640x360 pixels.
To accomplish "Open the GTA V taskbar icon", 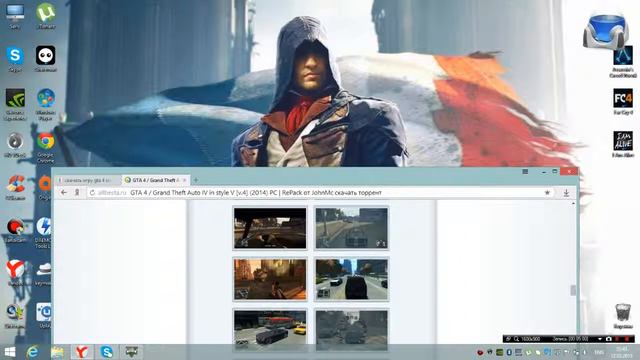I will [x=131, y=352].
